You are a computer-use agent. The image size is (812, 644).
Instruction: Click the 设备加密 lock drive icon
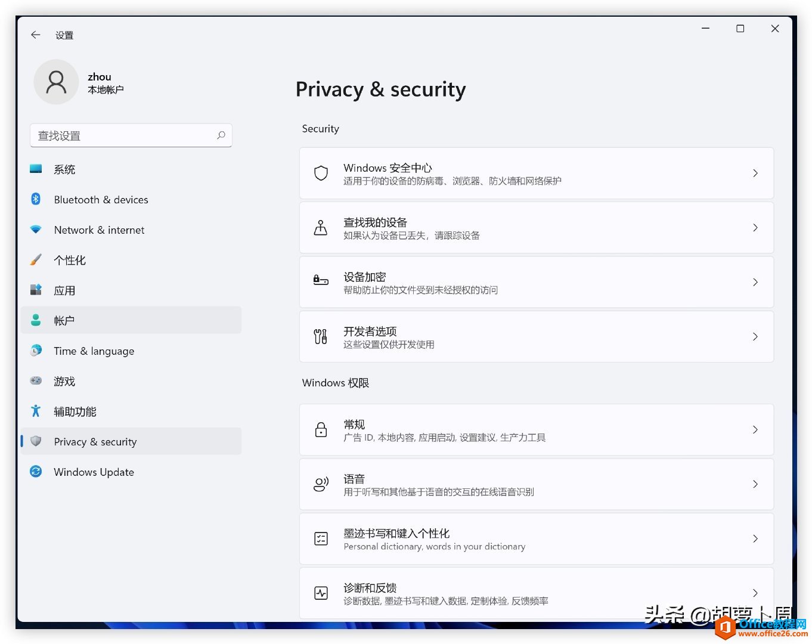[x=321, y=280]
